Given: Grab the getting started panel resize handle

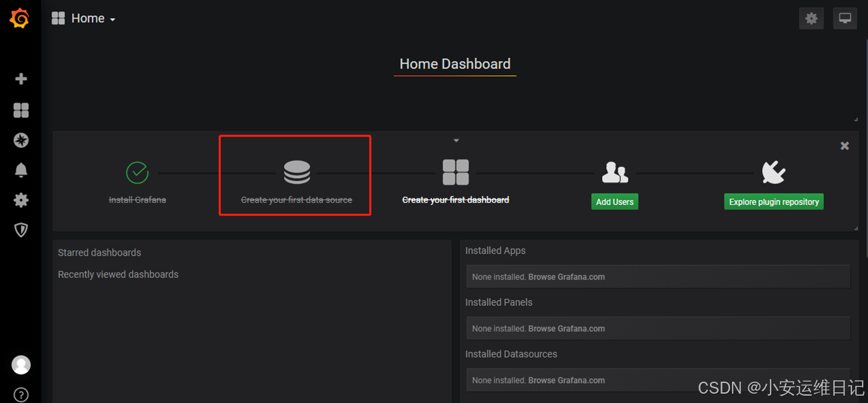Looking at the screenshot, I should click(856, 228).
